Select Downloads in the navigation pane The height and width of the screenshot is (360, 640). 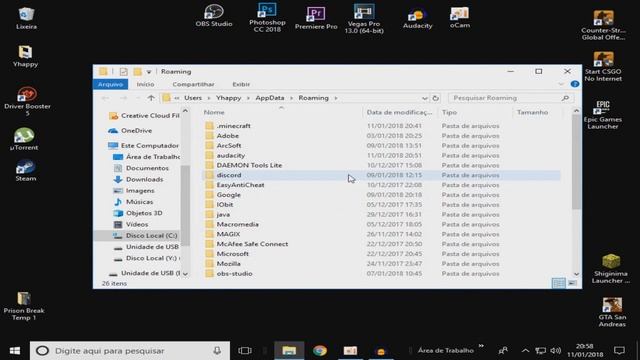144,179
